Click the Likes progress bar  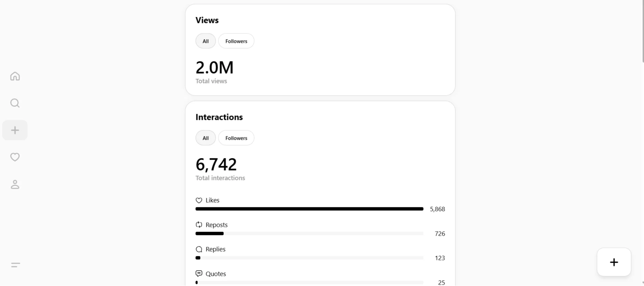click(x=309, y=209)
